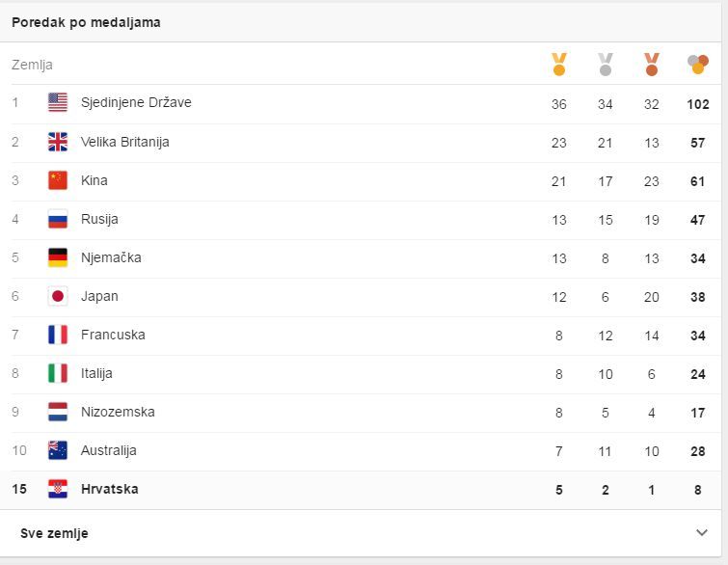The height and width of the screenshot is (565, 728).
Task: Click the Japan flag icon
Action: 58,296
